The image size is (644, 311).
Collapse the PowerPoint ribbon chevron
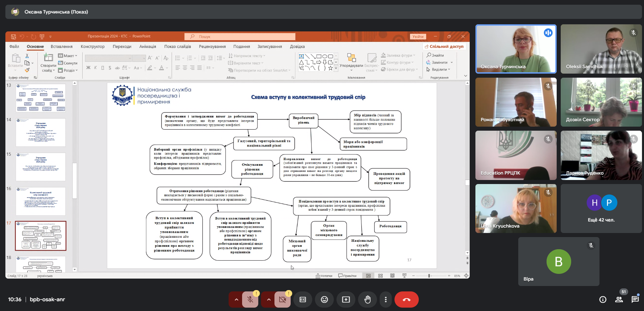(x=466, y=76)
